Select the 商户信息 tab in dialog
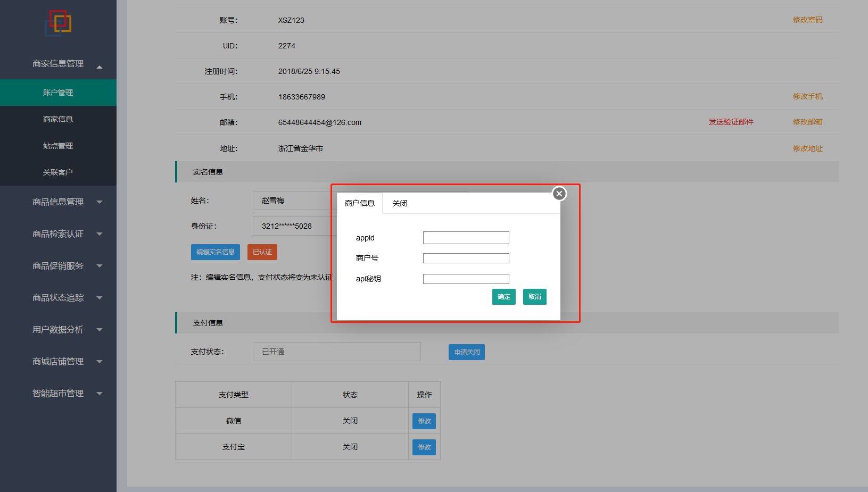The height and width of the screenshot is (492, 868). [360, 203]
